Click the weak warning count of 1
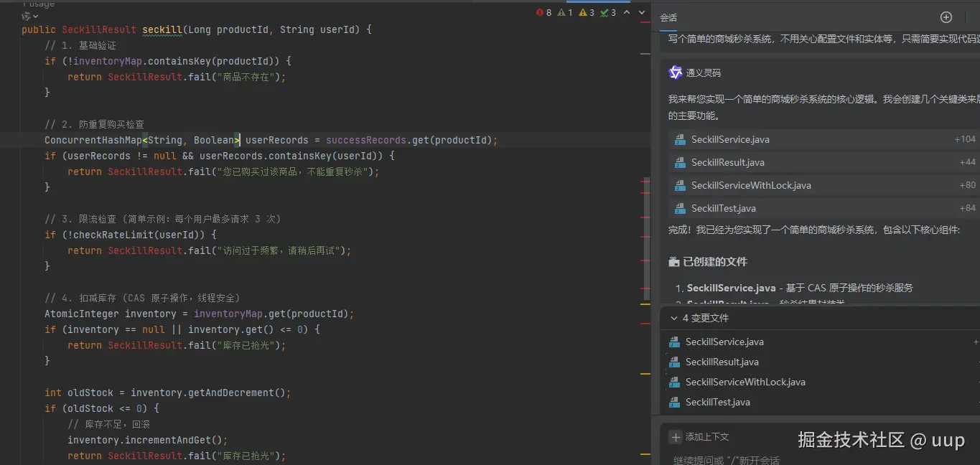 pyautogui.click(x=566, y=13)
